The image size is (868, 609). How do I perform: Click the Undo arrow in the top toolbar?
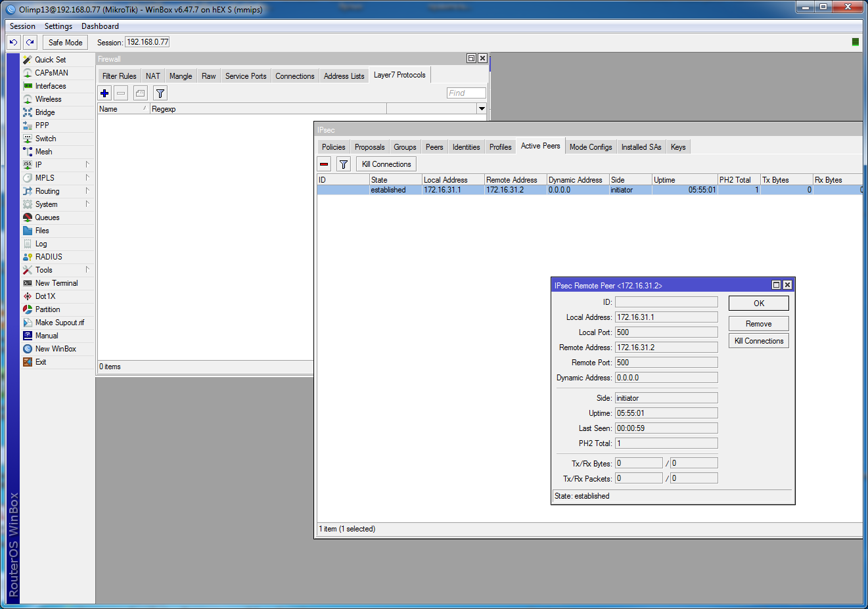pos(14,43)
